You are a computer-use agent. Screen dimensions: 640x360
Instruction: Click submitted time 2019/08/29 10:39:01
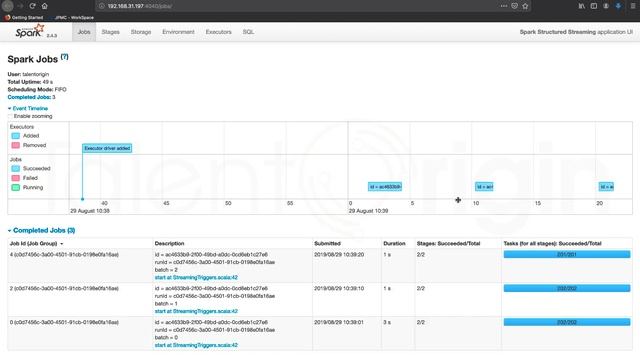339,322
